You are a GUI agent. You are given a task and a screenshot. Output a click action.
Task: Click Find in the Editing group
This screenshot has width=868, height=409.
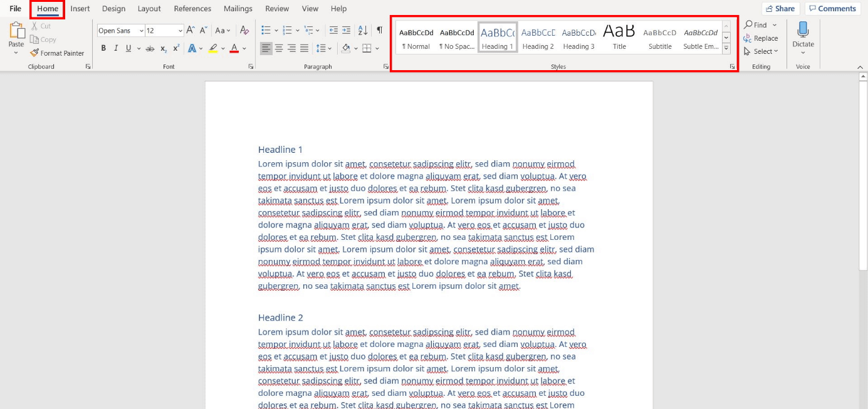click(755, 25)
